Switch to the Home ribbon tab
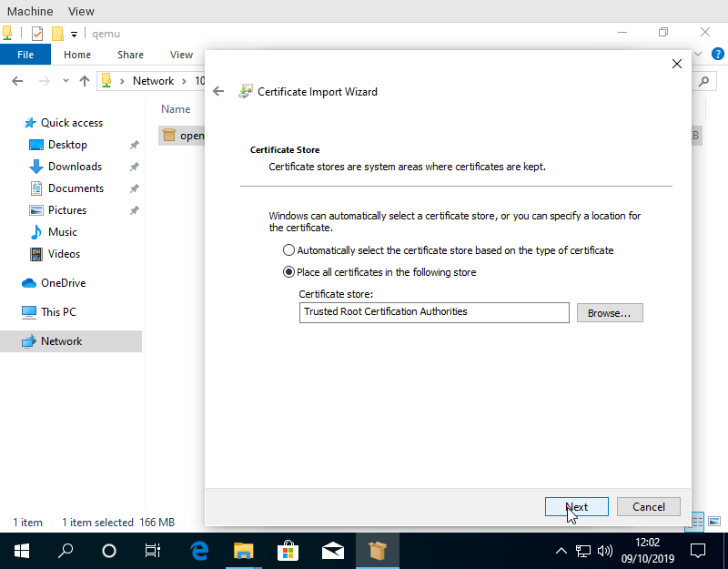 77,55
